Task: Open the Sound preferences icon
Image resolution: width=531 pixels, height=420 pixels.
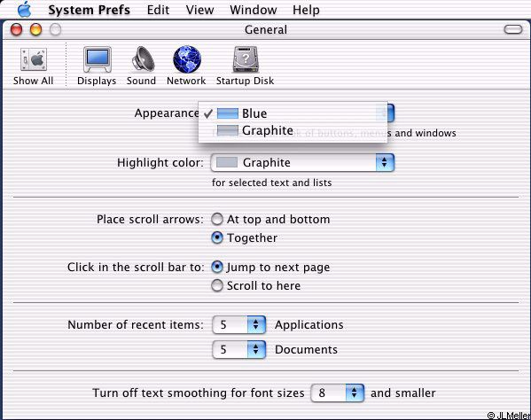Action: (143, 59)
